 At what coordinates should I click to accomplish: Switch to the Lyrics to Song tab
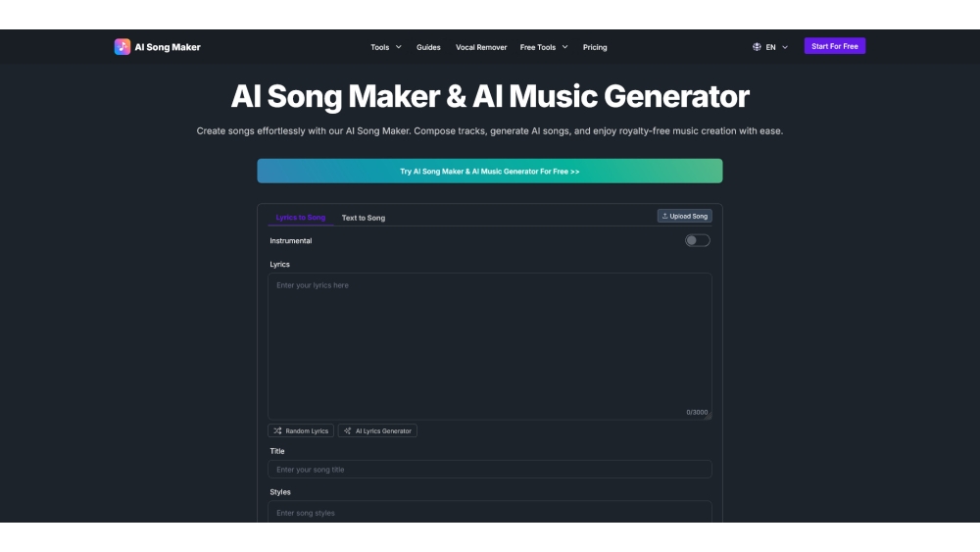tap(300, 218)
